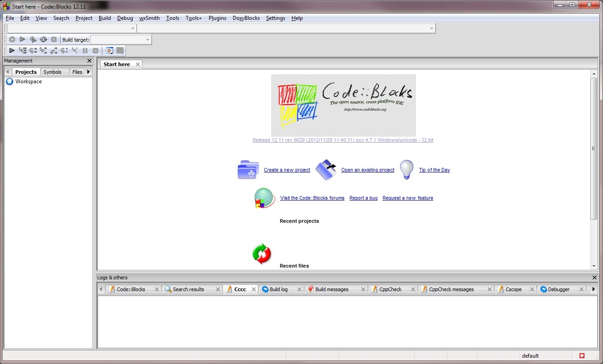Click the Workspace globe icon
The height and width of the screenshot is (364, 603).
point(10,81)
